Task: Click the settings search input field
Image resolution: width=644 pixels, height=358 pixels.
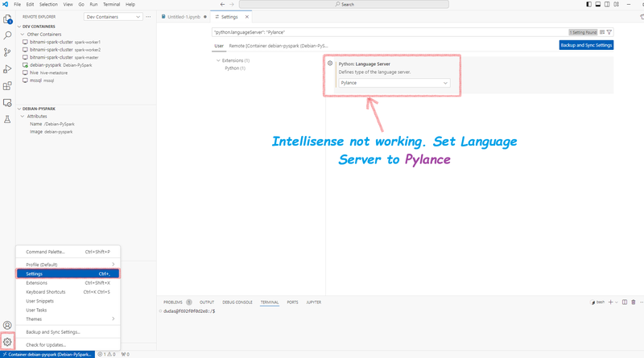Action: point(390,32)
